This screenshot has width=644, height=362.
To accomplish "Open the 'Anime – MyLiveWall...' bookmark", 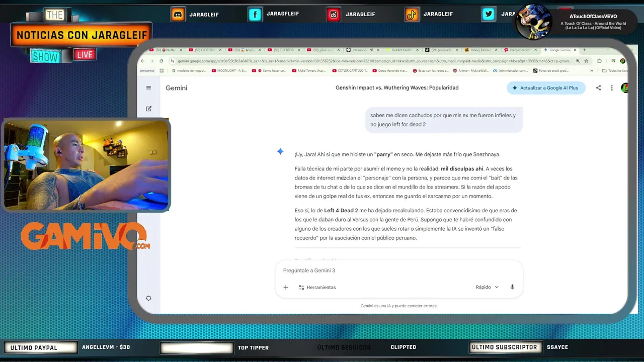I will point(471,71).
